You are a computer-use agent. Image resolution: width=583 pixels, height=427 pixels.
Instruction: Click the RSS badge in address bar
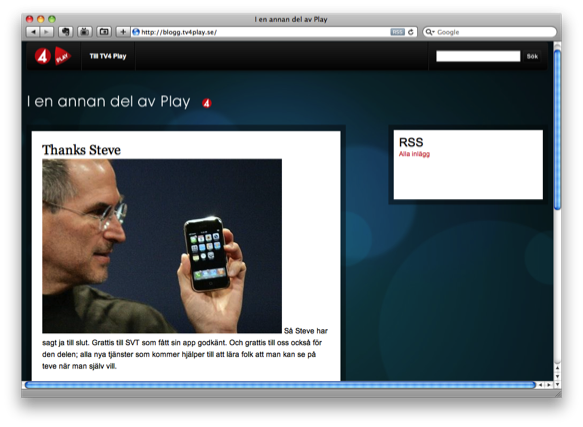397,32
